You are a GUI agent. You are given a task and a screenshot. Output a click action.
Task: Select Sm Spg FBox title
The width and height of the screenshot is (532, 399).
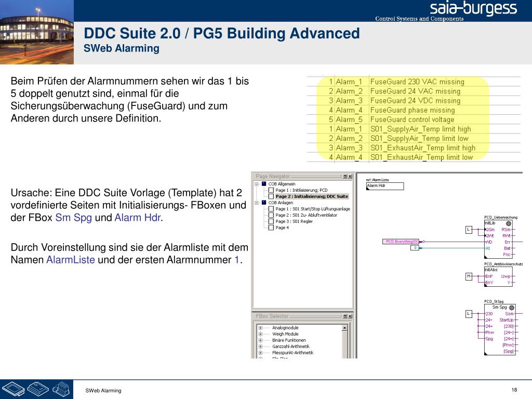point(499,308)
